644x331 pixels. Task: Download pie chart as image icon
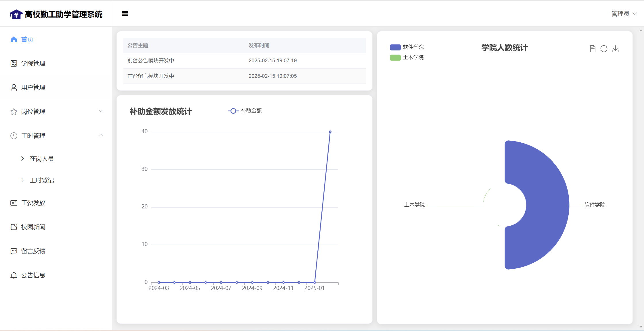click(615, 49)
